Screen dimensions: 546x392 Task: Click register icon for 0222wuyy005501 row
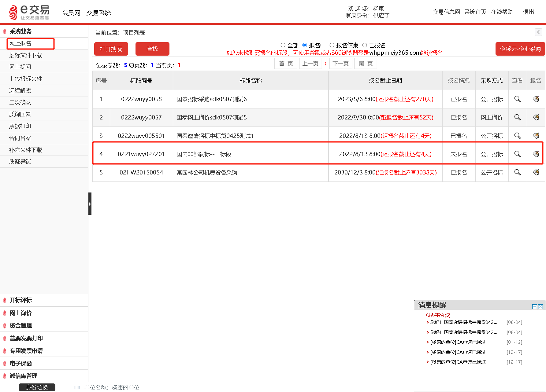(536, 136)
